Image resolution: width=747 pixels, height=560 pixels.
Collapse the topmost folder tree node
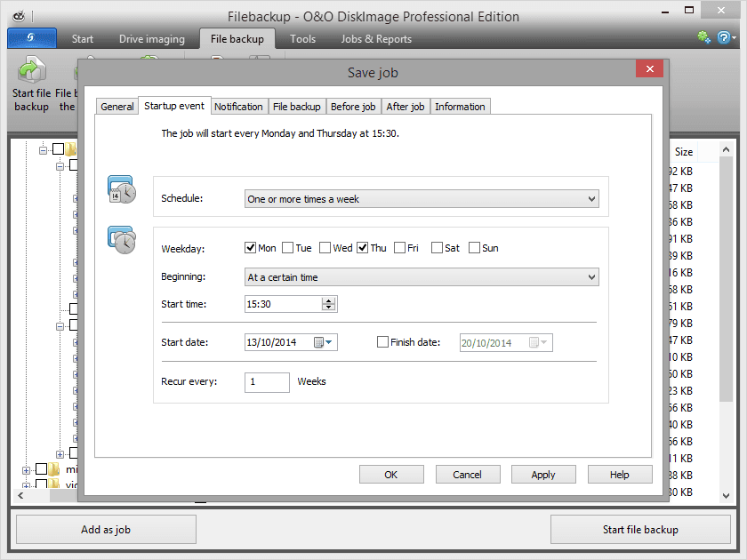(x=43, y=150)
